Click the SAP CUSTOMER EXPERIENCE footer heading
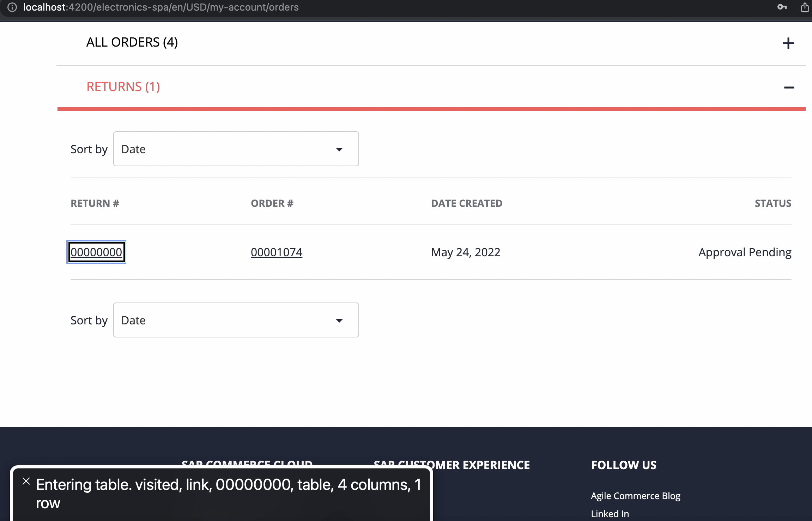The image size is (812, 521). (452, 465)
